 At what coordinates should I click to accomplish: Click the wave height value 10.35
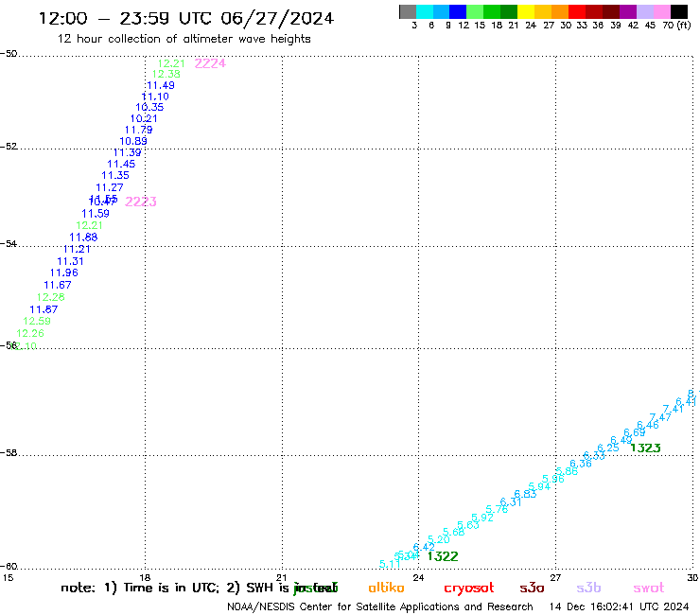[149, 107]
